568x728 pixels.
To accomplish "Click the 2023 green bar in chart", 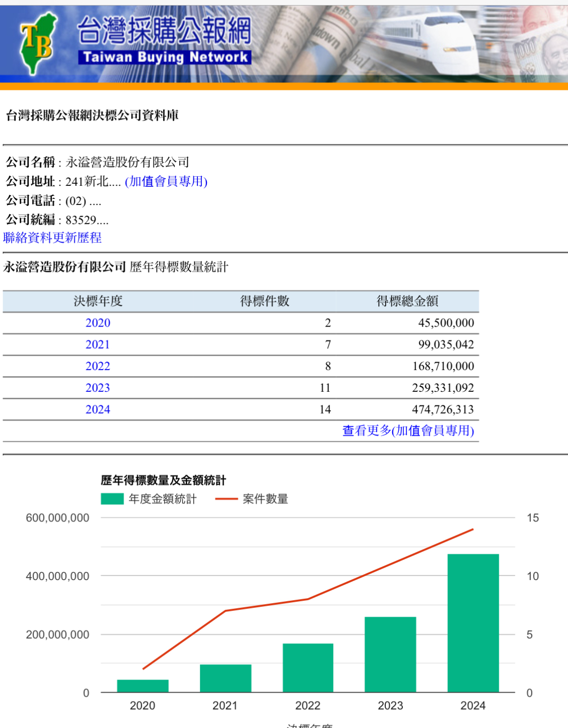I will [390, 654].
